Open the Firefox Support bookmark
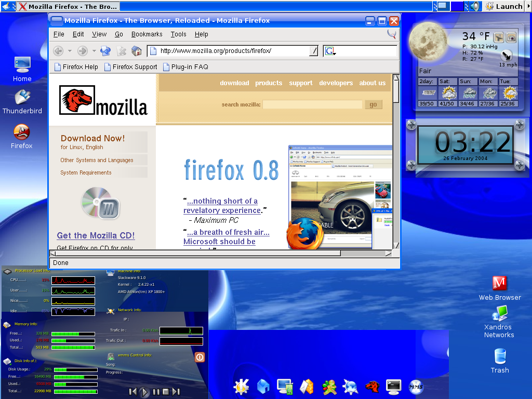Image resolution: width=532 pixels, height=399 pixels. coord(130,67)
